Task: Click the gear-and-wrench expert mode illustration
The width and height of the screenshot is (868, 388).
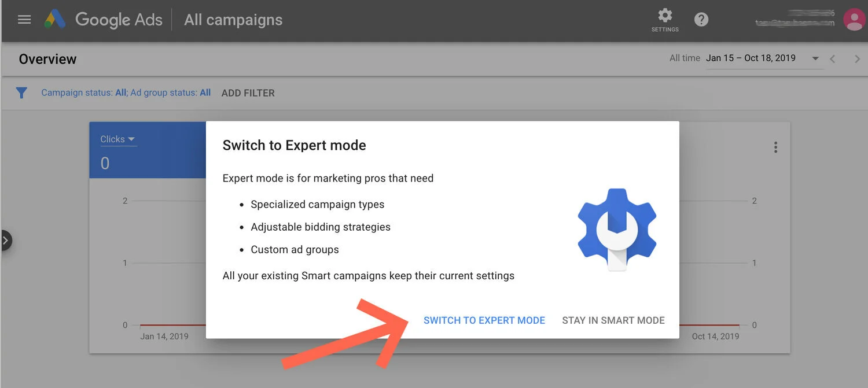Action: [x=617, y=230]
